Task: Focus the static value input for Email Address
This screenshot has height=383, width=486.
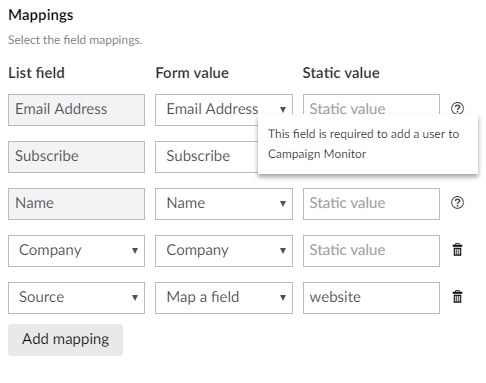Action: (x=371, y=104)
